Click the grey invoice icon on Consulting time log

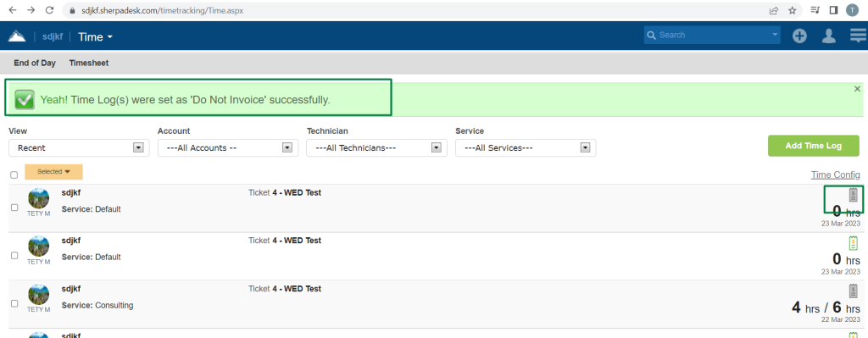(853, 291)
